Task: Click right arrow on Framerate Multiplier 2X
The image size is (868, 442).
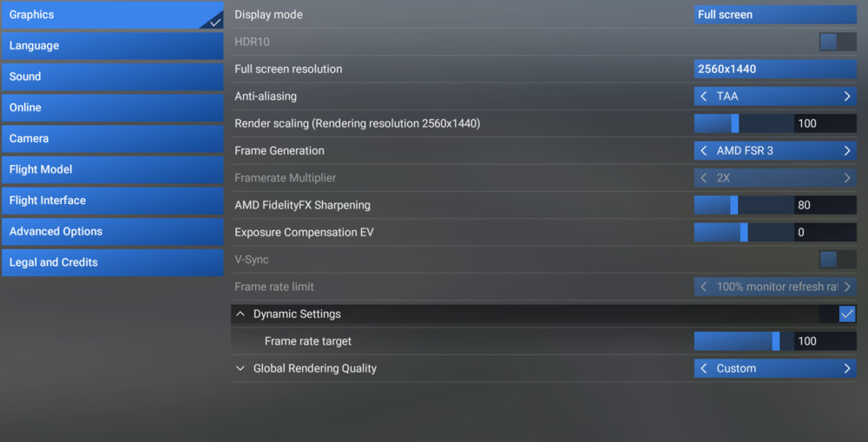Action: coord(847,178)
